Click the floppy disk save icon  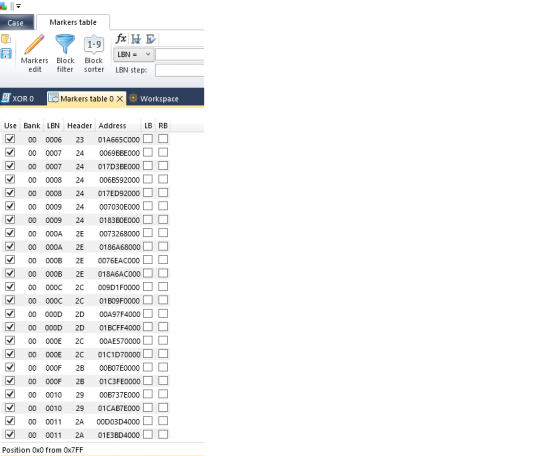[6, 54]
